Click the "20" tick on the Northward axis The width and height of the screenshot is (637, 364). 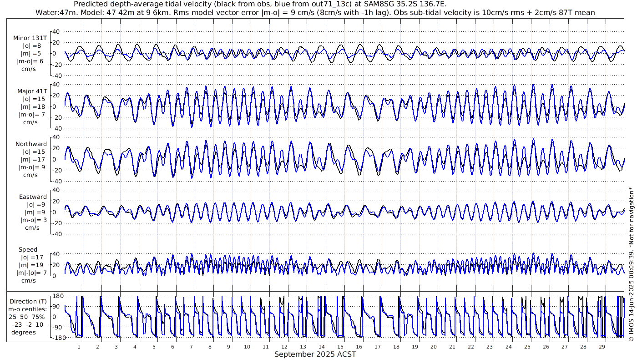(57, 148)
